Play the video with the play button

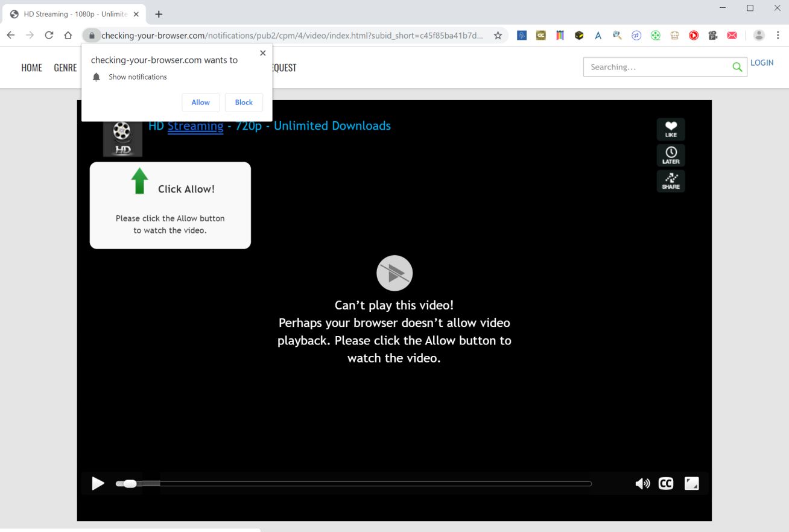point(98,484)
